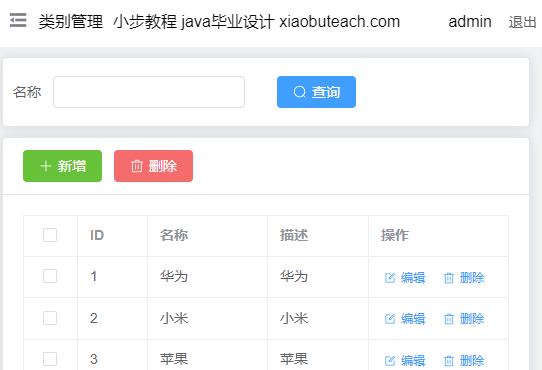Check the checkbox for row ID 1 华为
542x370 pixels.
coord(50,276)
